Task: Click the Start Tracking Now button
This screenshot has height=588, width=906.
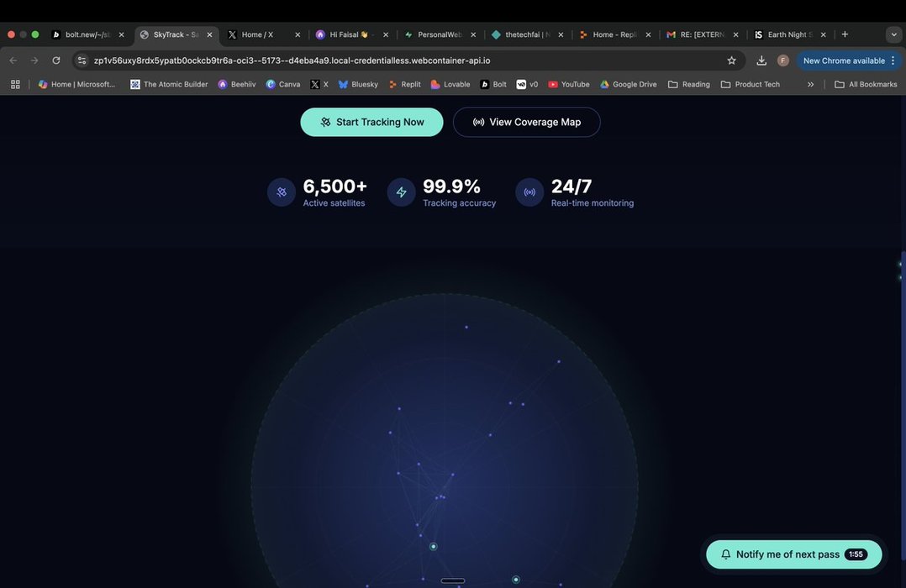Action: tap(371, 122)
